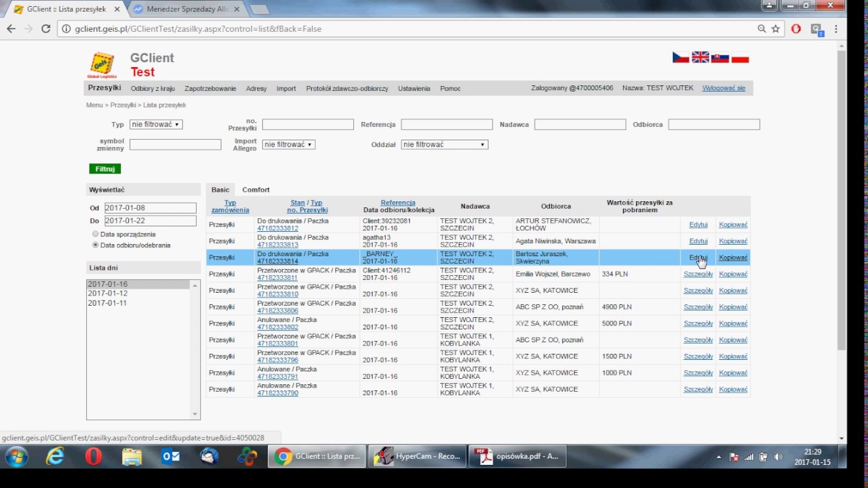Click the zoom magnifier icon in address bar
This screenshot has width=868, height=488.
(x=762, y=28)
